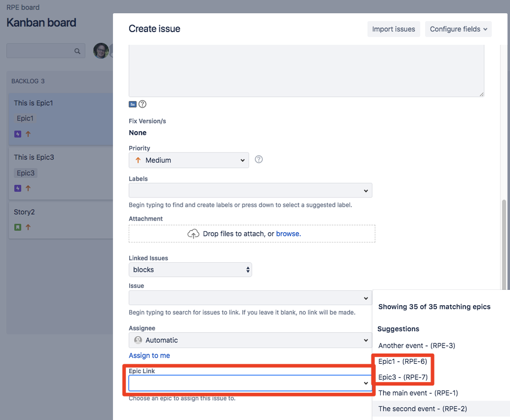Image resolution: width=510 pixels, height=420 pixels.
Task: Click the Epic Link input field
Action: click(x=250, y=383)
